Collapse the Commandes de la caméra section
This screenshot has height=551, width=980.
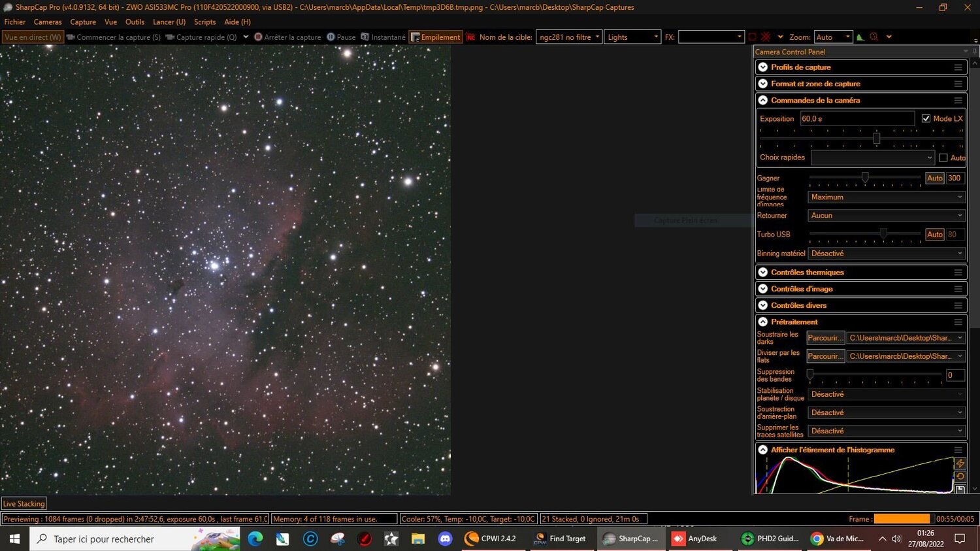pyautogui.click(x=762, y=100)
